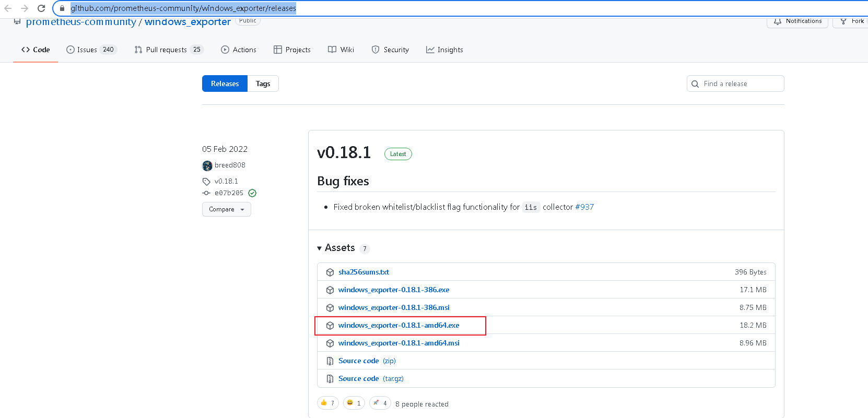Click the browser forward arrow

(x=25, y=8)
